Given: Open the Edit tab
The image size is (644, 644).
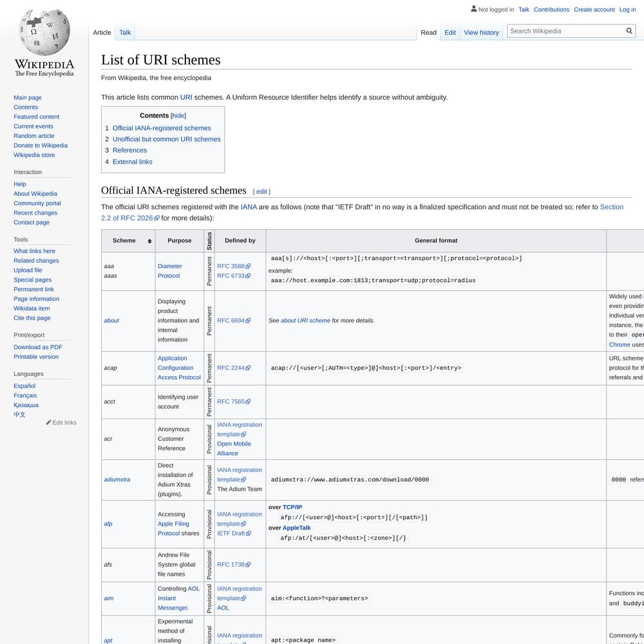Looking at the screenshot, I should (x=450, y=32).
